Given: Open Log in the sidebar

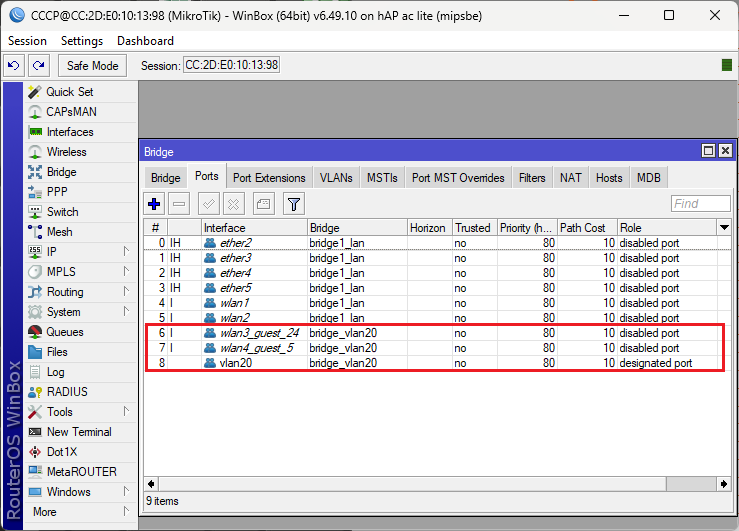Looking at the screenshot, I should (x=81, y=372).
